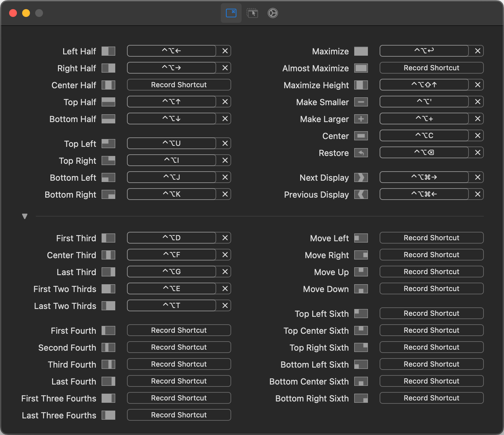Record a shortcut for Move Down
Viewport: 504px width, 435px height.
point(432,288)
